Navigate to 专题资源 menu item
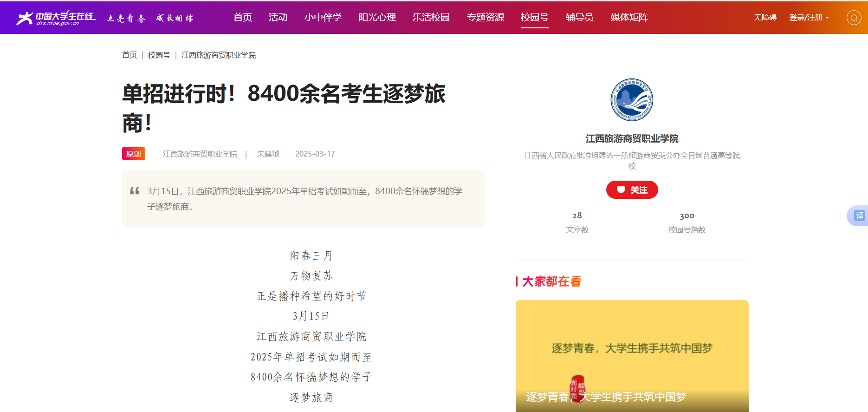Viewport: 868px width, 412px height. click(486, 18)
